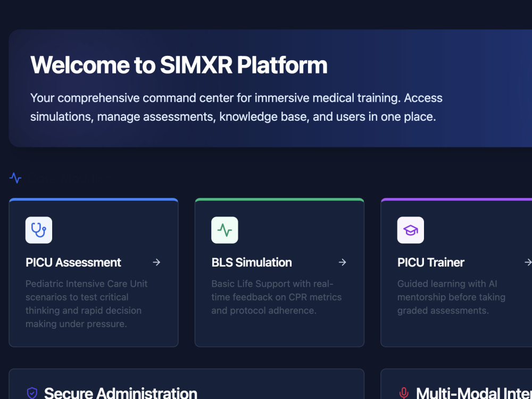The height and width of the screenshot is (399, 532).
Task: Click the arrow on the PICU Assessment card
Action: tap(156, 262)
